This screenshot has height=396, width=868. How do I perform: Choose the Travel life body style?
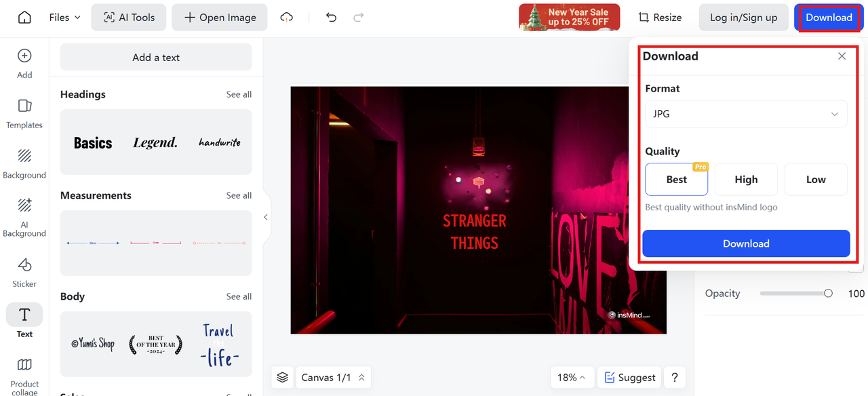220,344
